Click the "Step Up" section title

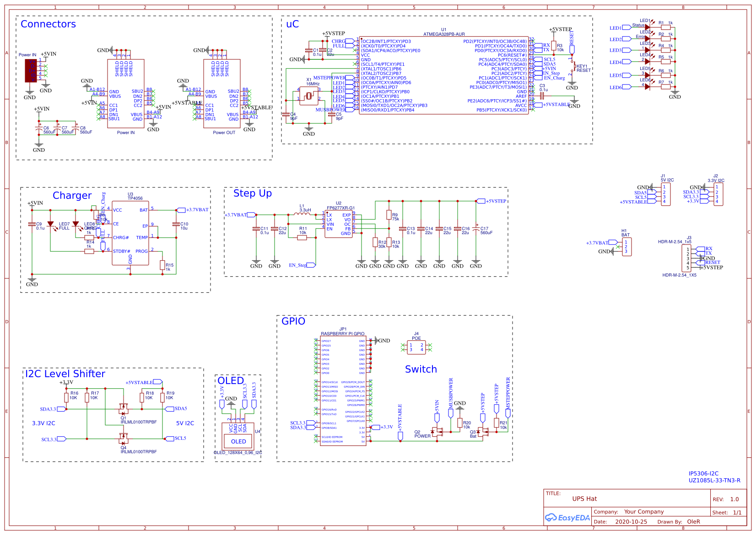(x=253, y=193)
